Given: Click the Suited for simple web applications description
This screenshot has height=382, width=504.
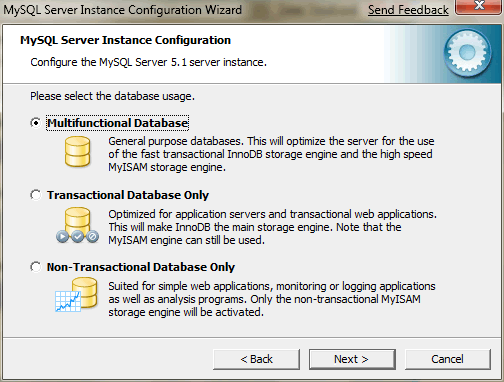Looking at the screenshot, I should (x=272, y=299).
